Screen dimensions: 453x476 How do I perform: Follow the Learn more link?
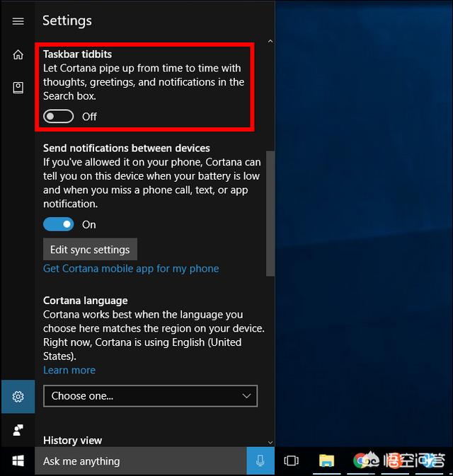(69, 370)
